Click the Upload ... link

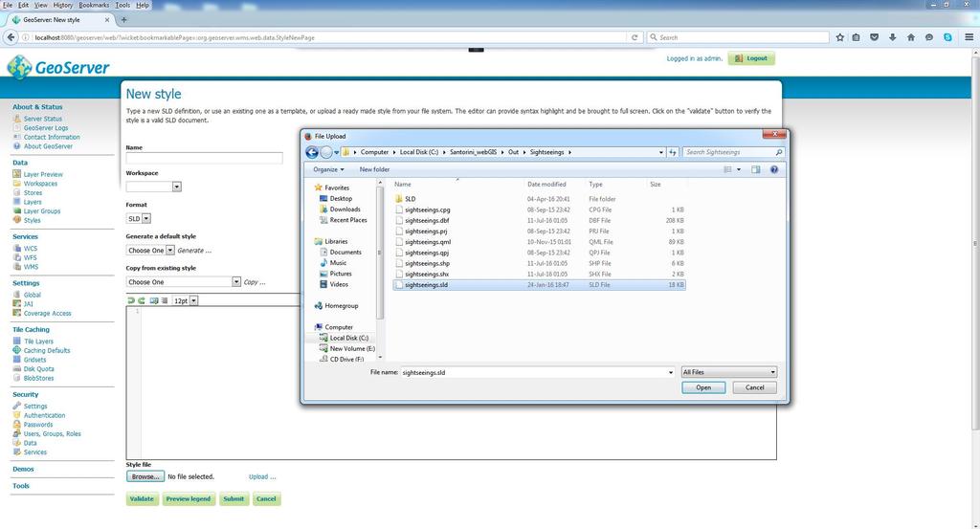tap(262, 476)
